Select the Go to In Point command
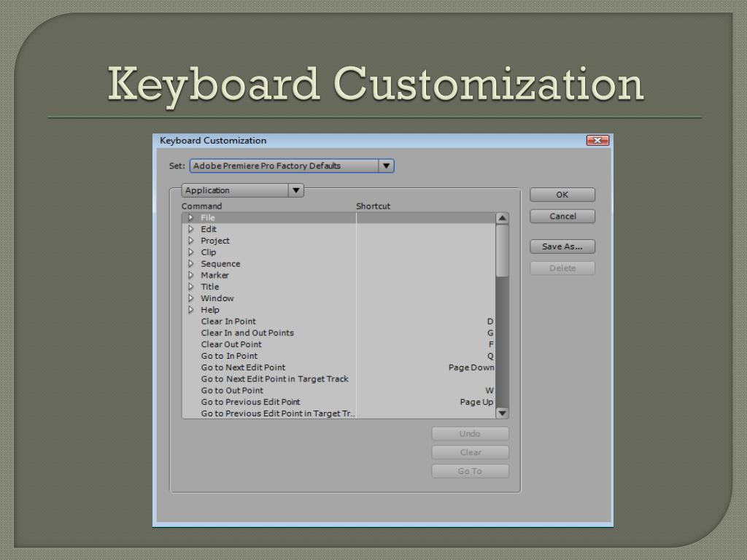Viewport: 747px width, 560px height. (229, 356)
